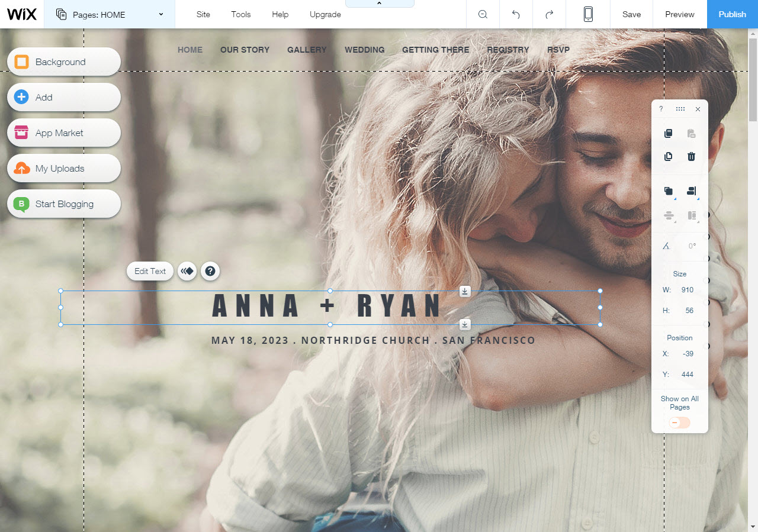Open the Site menu
The image size is (758, 532).
pos(203,14)
